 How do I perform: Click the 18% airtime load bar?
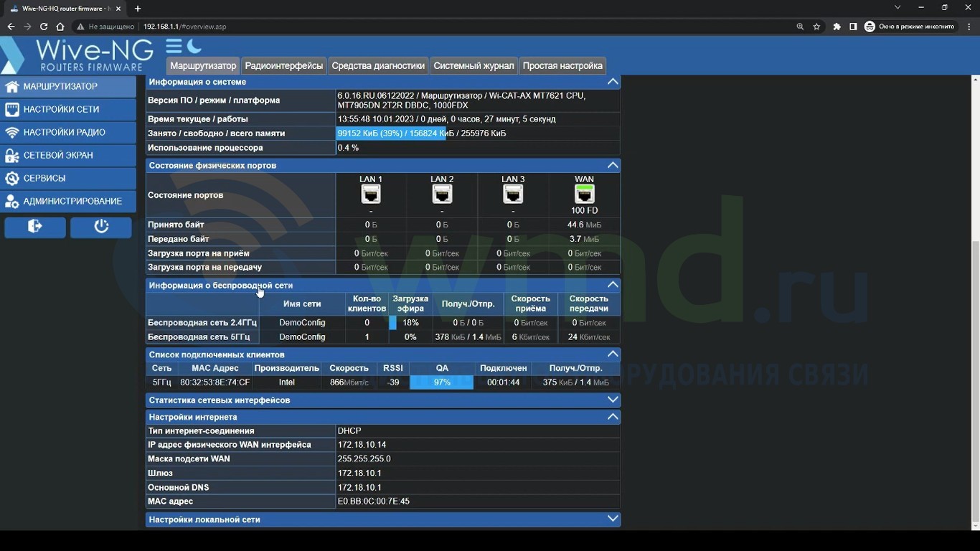point(393,323)
